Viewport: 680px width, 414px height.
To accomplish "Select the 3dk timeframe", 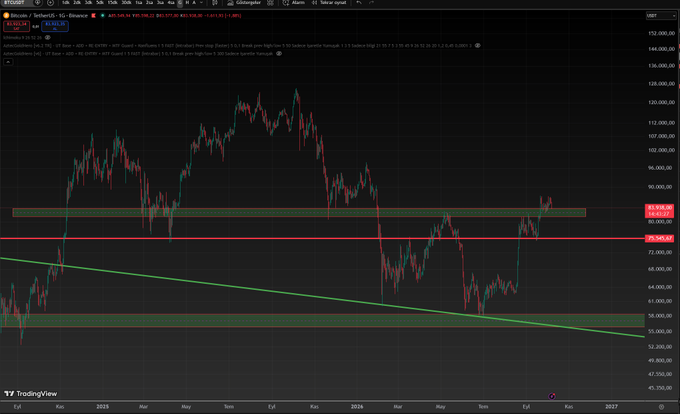I will [x=88, y=3].
